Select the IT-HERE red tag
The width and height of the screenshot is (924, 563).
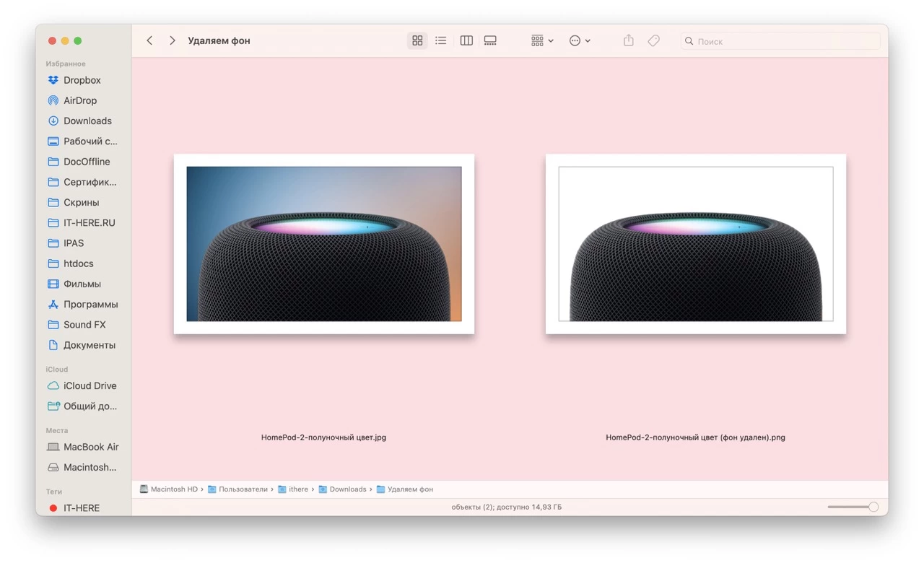point(81,508)
